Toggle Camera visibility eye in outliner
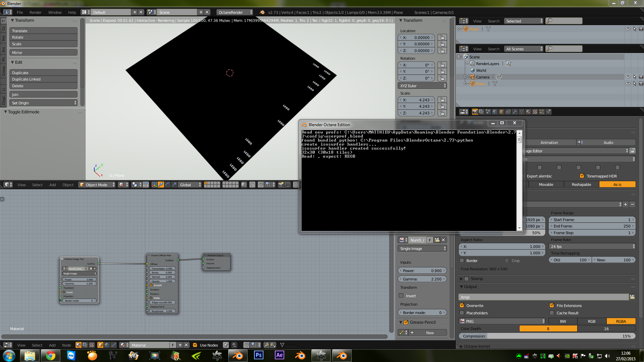 point(628,77)
